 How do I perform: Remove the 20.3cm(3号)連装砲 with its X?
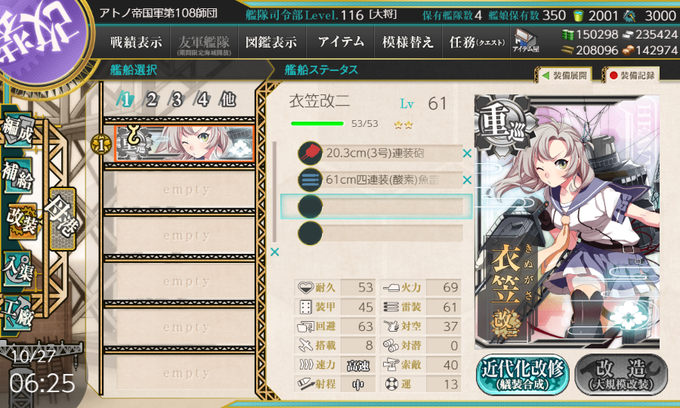[x=467, y=153]
